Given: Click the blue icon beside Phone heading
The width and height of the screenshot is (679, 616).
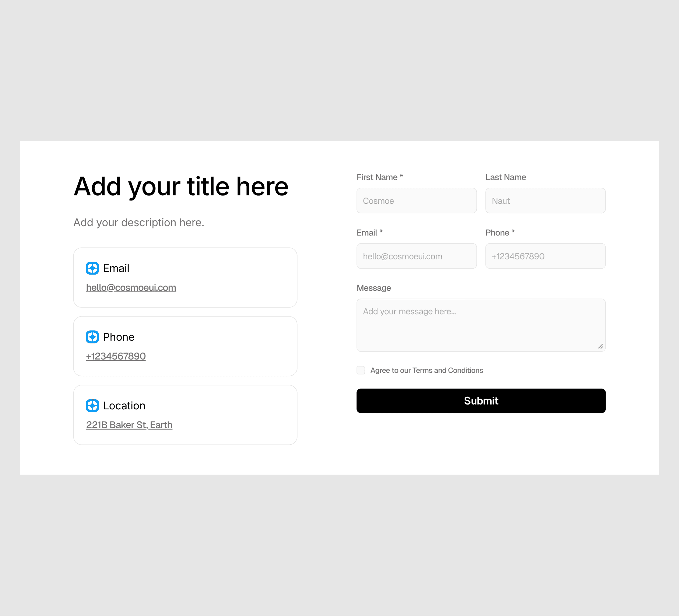Looking at the screenshot, I should coord(92,337).
